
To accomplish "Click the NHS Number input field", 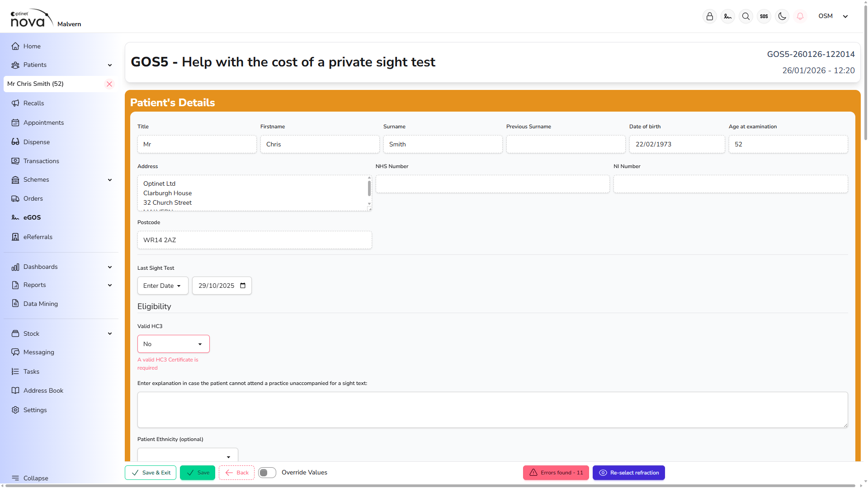I will point(492,184).
